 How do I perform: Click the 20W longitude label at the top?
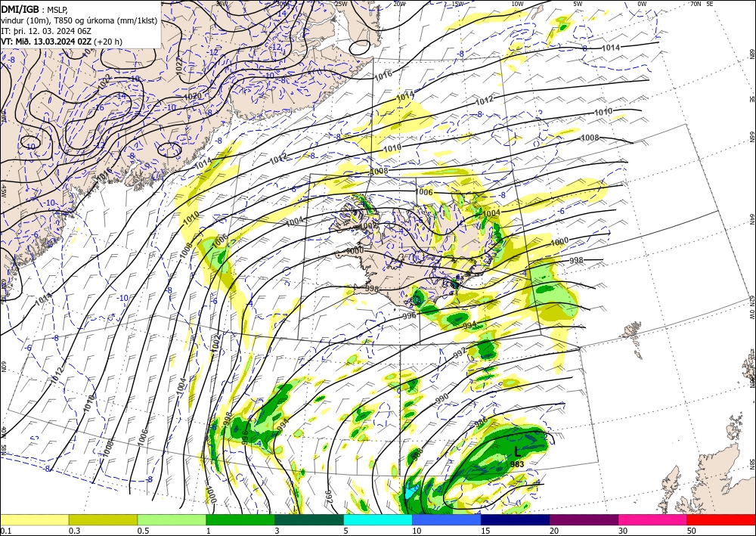pyautogui.click(x=399, y=4)
